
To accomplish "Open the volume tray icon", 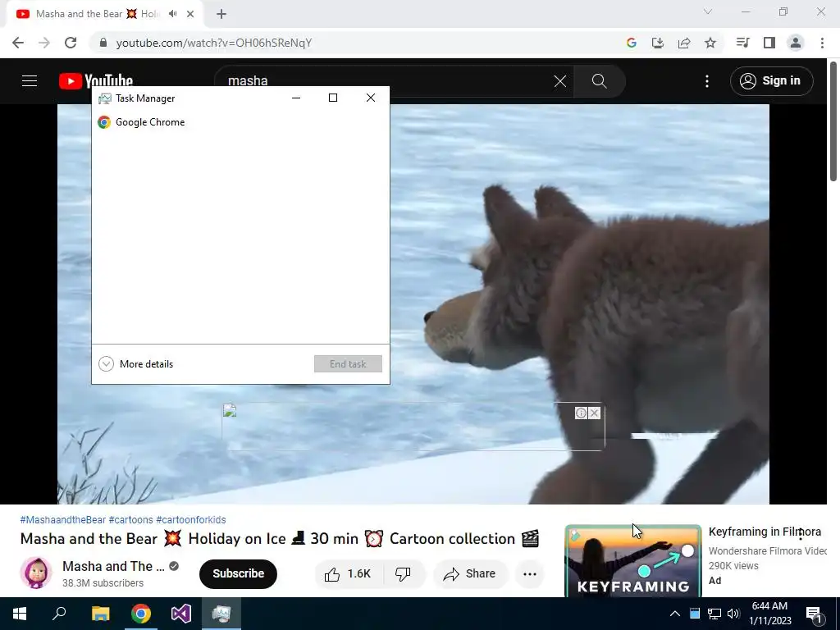I will tap(733, 614).
